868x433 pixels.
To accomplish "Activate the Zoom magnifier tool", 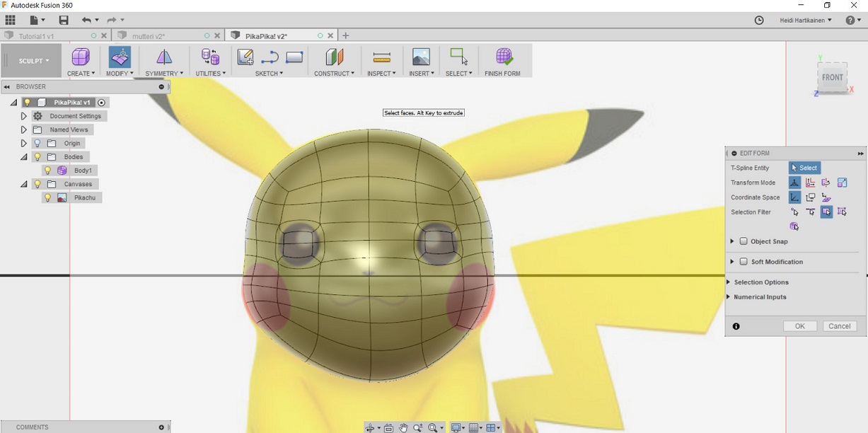I will 417,427.
